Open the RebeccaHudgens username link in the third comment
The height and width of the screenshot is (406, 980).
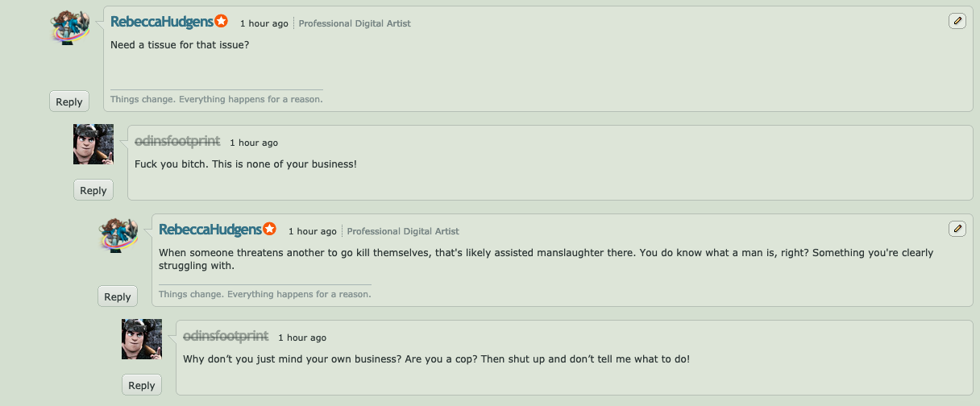tap(210, 230)
